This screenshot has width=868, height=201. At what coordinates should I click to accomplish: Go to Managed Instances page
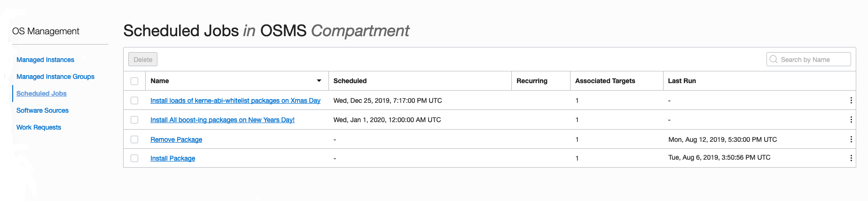click(x=45, y=60)
